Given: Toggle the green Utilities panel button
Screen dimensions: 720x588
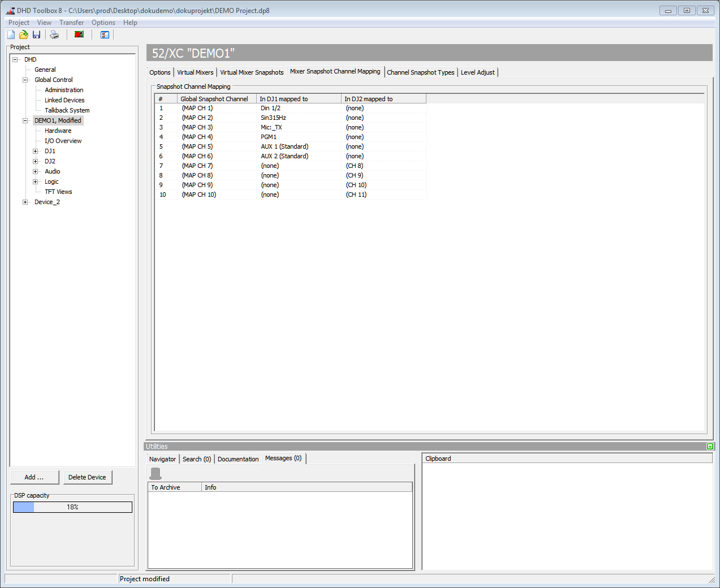Looking at the screenshot, I should (x=710, y=447).
